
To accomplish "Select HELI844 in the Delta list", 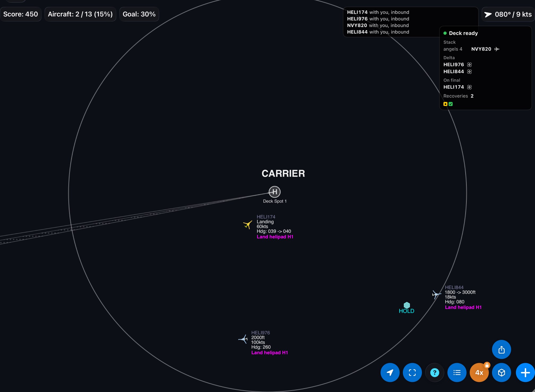I will click(454, 72).
